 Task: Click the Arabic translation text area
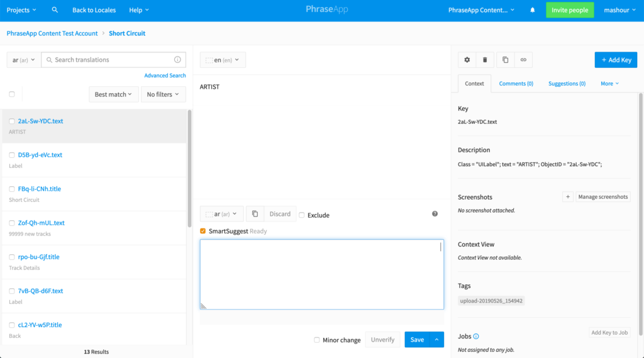(321, 274)
